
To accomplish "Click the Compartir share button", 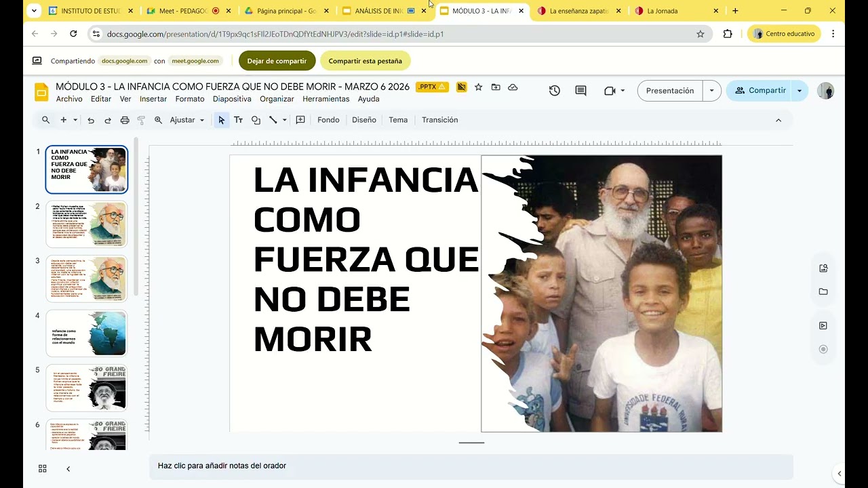I will 759,91.
